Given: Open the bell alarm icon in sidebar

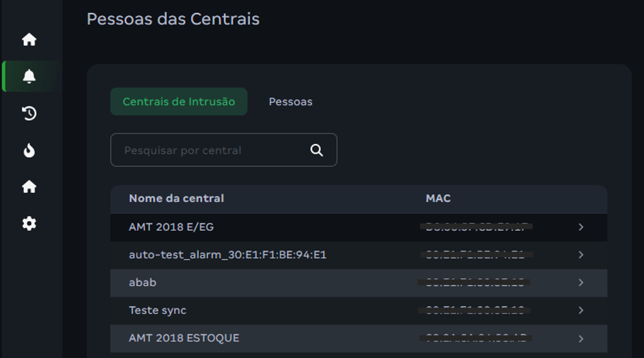Looking at the screenshot, I should pyautogui.click(x=29, y=76).
